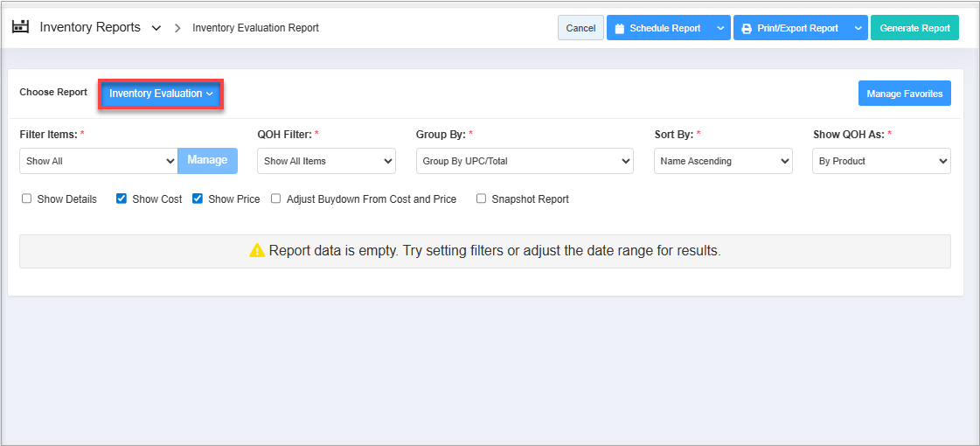Open the Inventory Evaluation report chooser
Image resolution: width=980 pixels, height=446 pixels.
[161, 94]
